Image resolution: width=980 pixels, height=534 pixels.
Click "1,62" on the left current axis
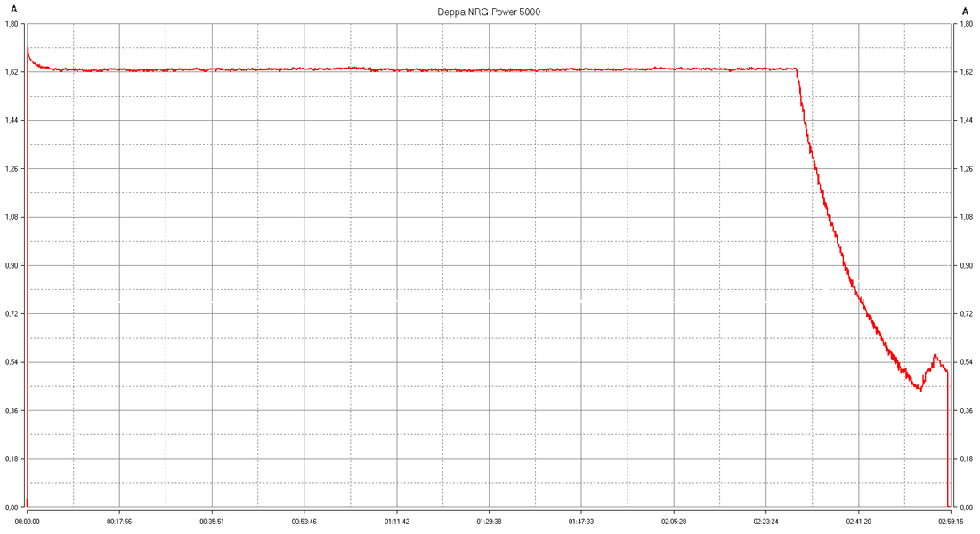12,72
